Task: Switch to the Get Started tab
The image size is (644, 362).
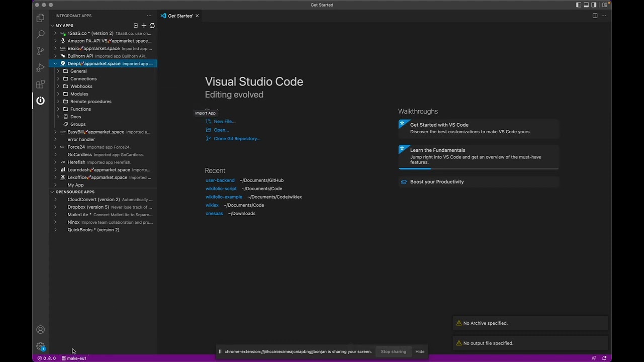Action: pos(180,16)
